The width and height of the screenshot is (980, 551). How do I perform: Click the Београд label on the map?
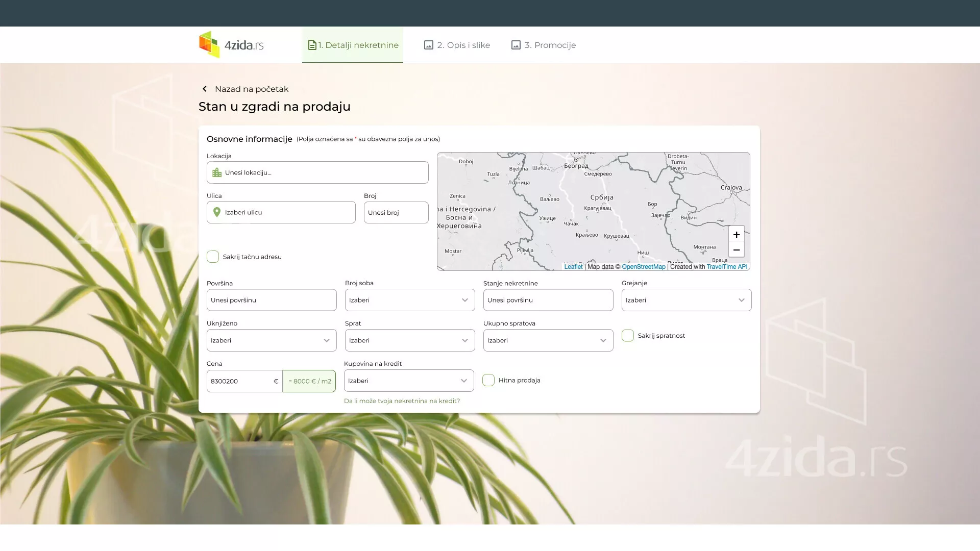[576, 166]
